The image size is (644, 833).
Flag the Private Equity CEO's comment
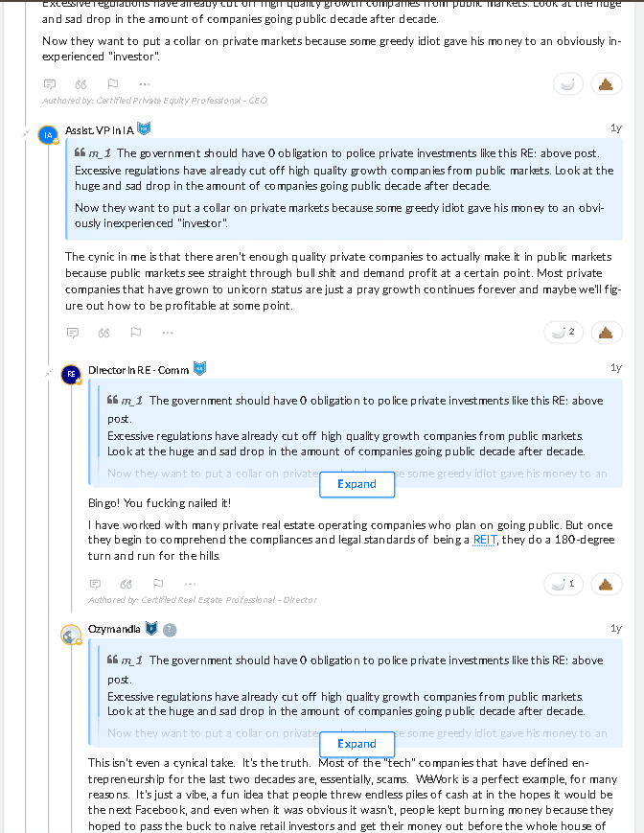point(112,84)
